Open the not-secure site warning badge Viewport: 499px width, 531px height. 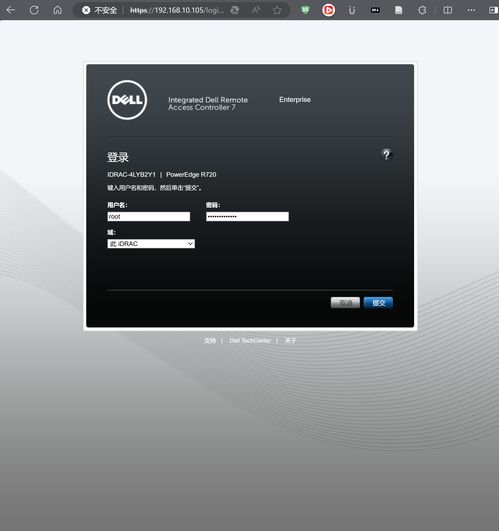click(x=100, y=10)
